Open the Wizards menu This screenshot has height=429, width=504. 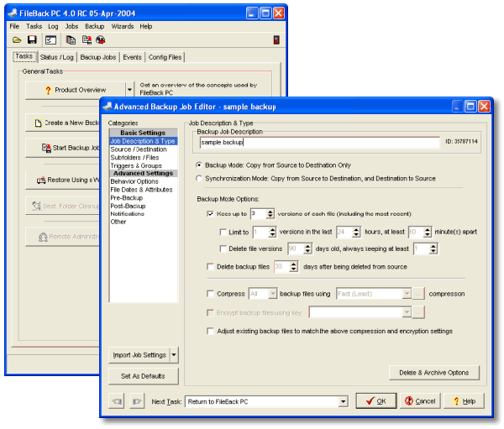[123, 26]
